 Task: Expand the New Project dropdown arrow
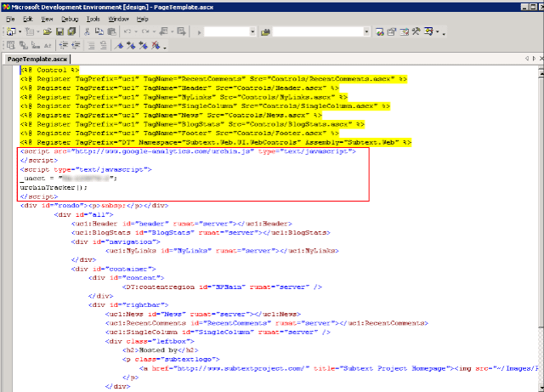(20, 32)
